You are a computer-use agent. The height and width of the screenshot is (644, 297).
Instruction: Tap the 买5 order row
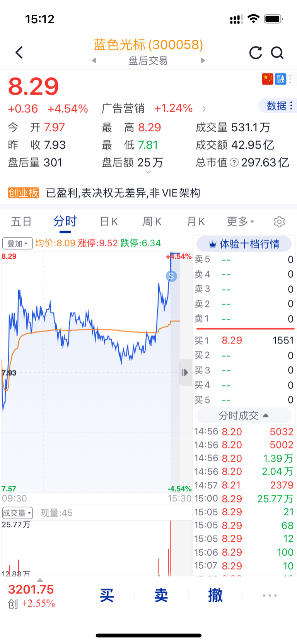tap(244, 400)
